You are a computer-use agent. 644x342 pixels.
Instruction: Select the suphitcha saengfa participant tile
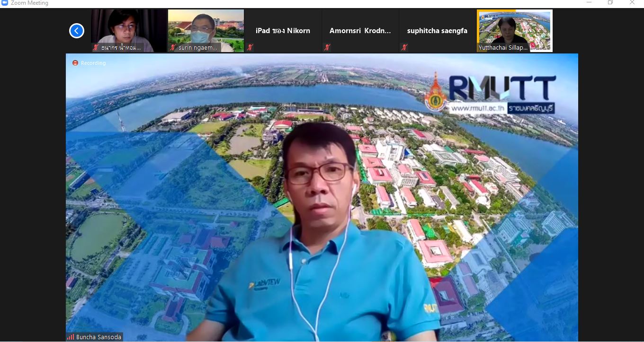coord(437,31)
